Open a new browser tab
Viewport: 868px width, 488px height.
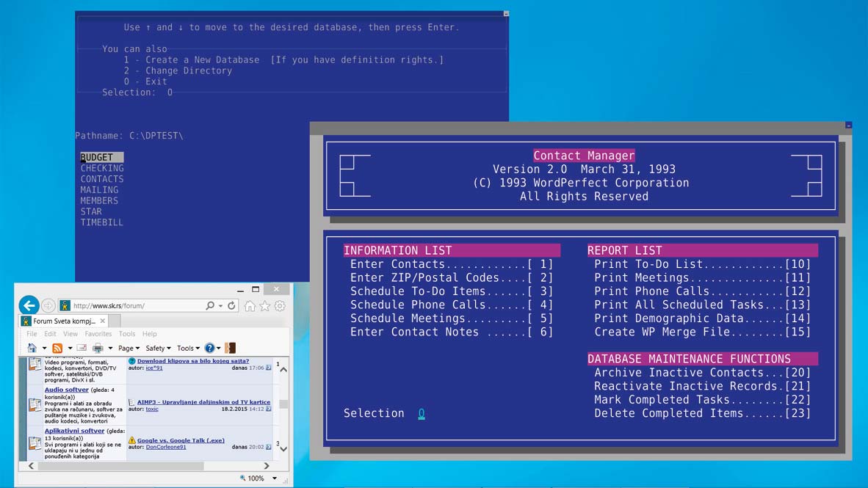coord(115,321)
